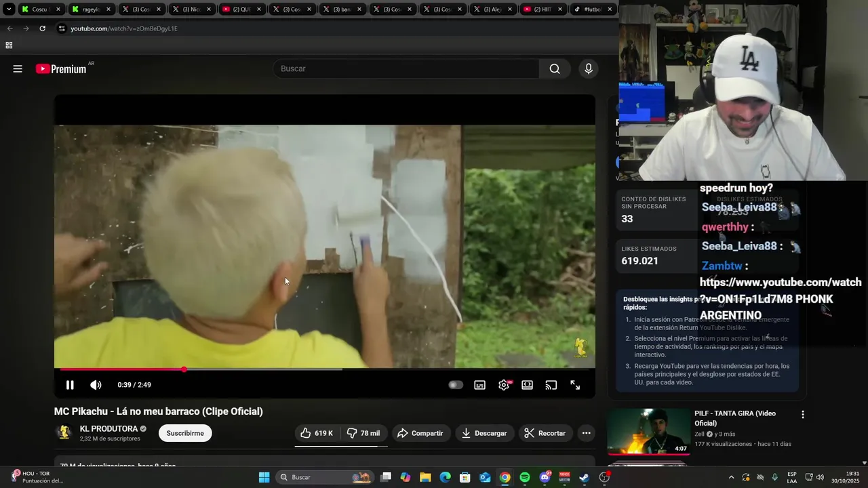
Task: Switch to theater mode view
Action: point(527,385)
